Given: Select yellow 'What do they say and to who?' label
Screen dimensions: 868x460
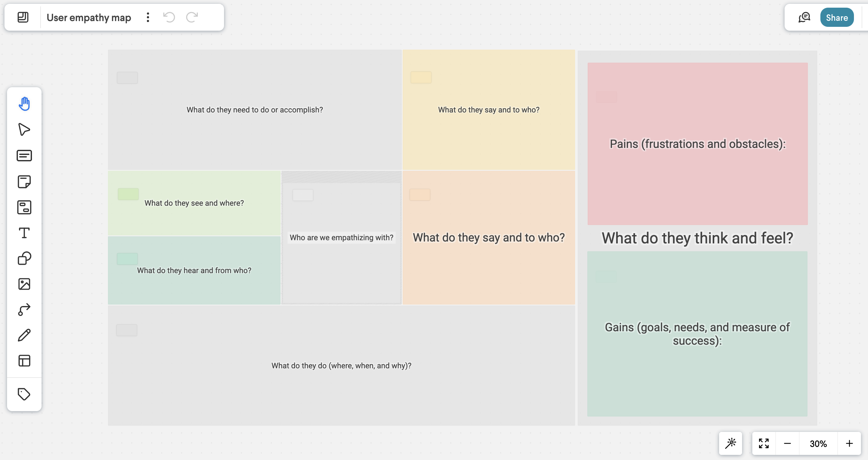Looking at the screenshot, I should (489, 110).
